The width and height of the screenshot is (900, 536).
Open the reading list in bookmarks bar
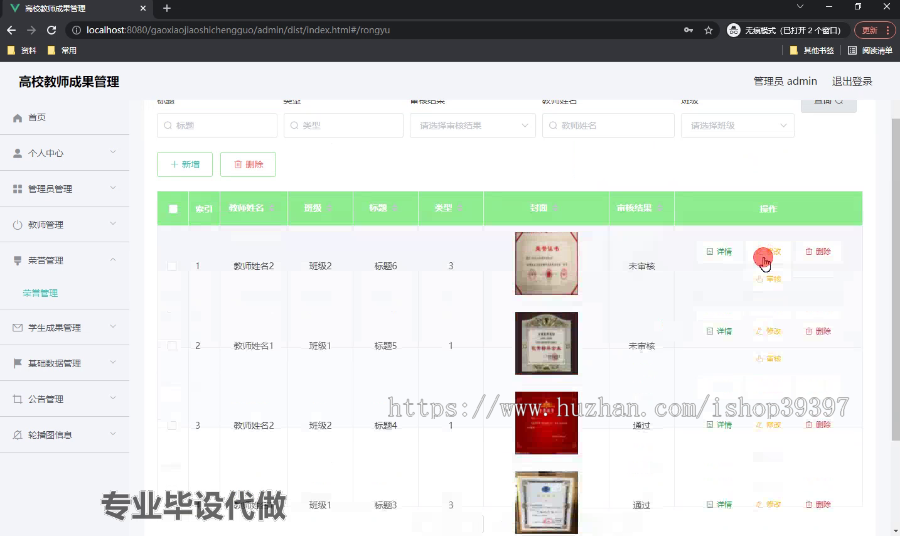tap(870, 51)
